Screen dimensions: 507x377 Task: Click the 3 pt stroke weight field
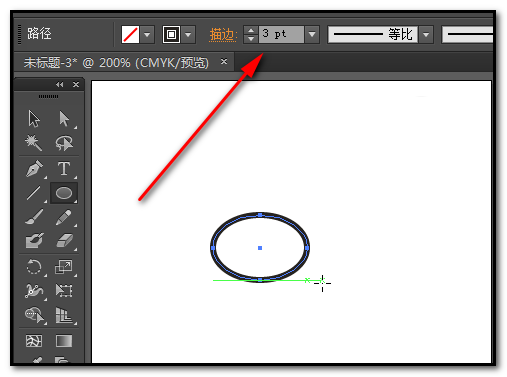click(281, 34)
